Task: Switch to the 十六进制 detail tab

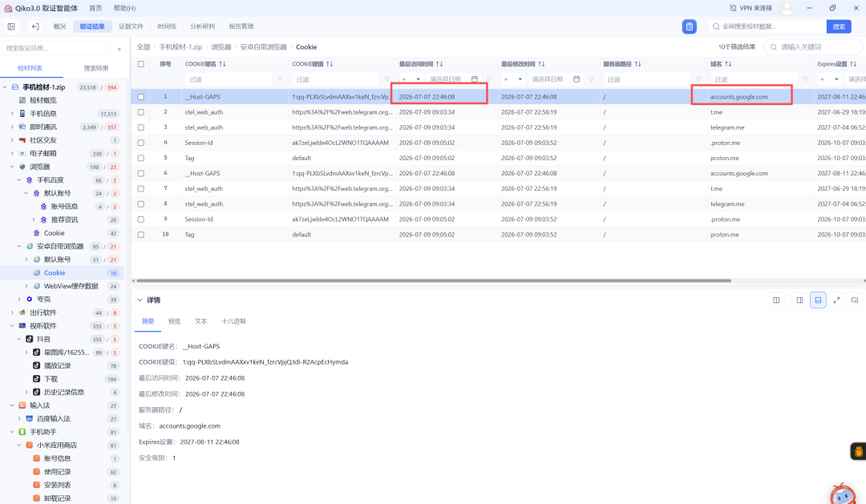Action: tap(233, 321)
